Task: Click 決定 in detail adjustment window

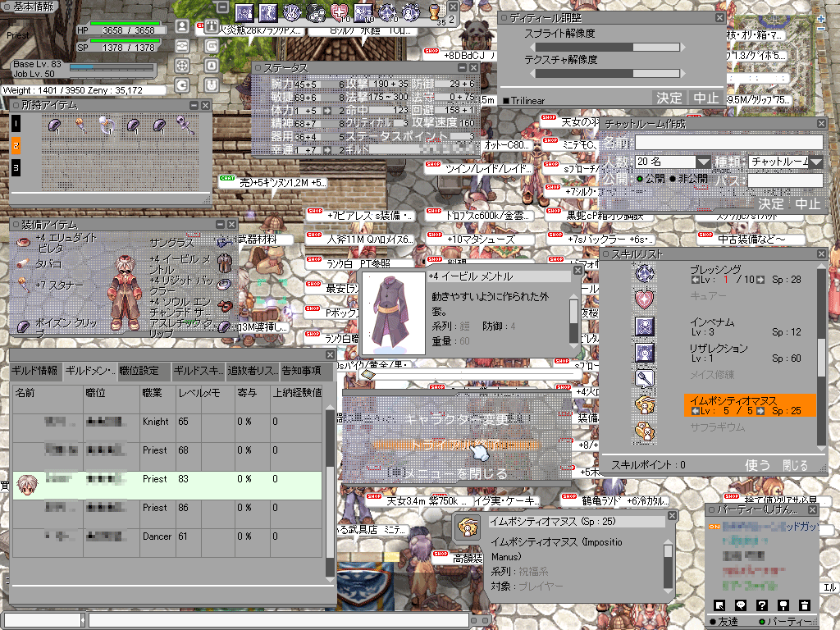Action: click(x=669, y=98)
